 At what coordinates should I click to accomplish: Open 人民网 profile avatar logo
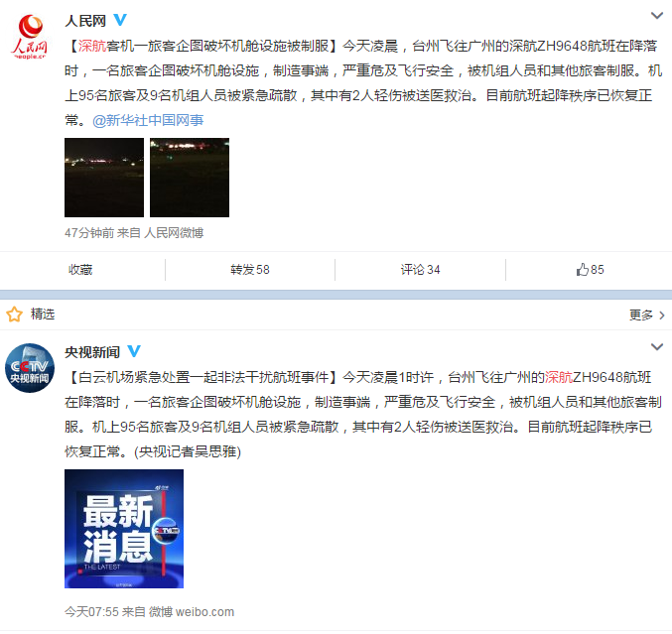[x=30, y=37]
